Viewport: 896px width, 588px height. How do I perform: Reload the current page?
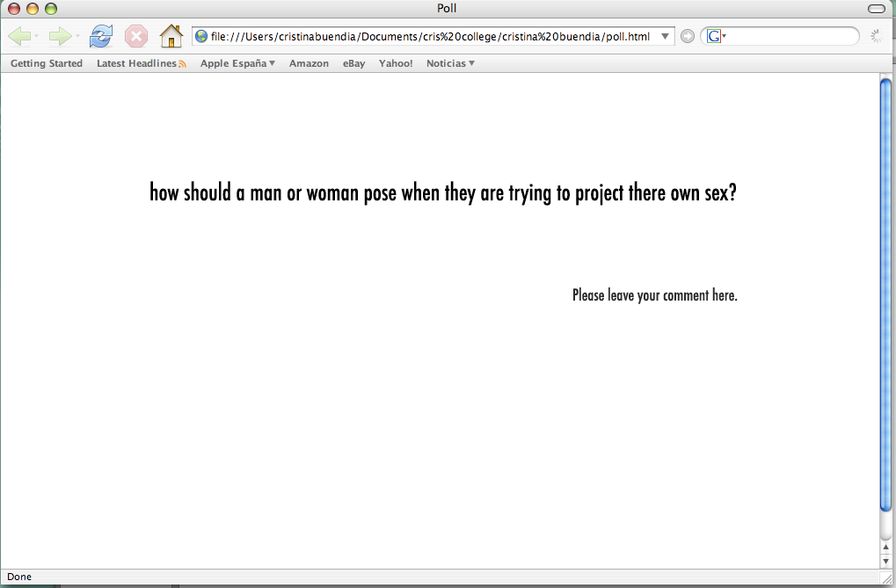pos(101,36)
